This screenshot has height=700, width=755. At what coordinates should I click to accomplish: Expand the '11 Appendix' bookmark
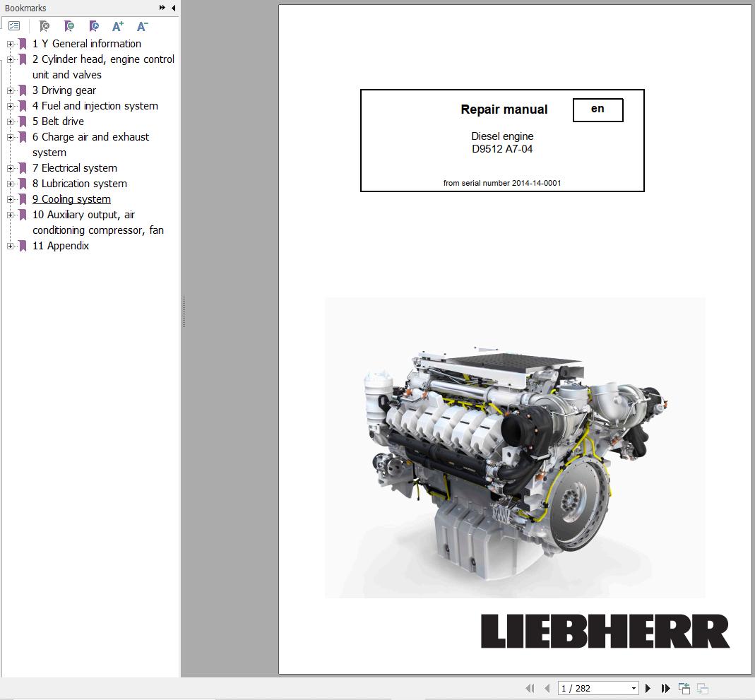(10, 246)
